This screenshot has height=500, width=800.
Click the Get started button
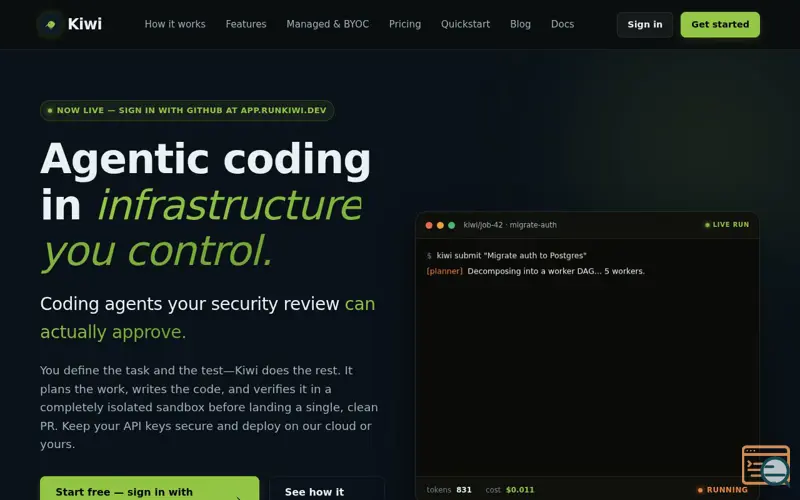720,24
